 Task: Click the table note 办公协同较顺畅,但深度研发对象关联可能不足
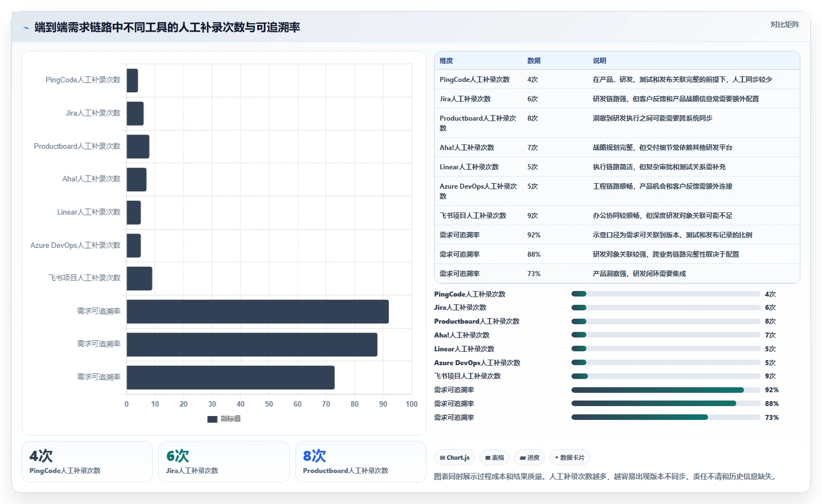663,216
